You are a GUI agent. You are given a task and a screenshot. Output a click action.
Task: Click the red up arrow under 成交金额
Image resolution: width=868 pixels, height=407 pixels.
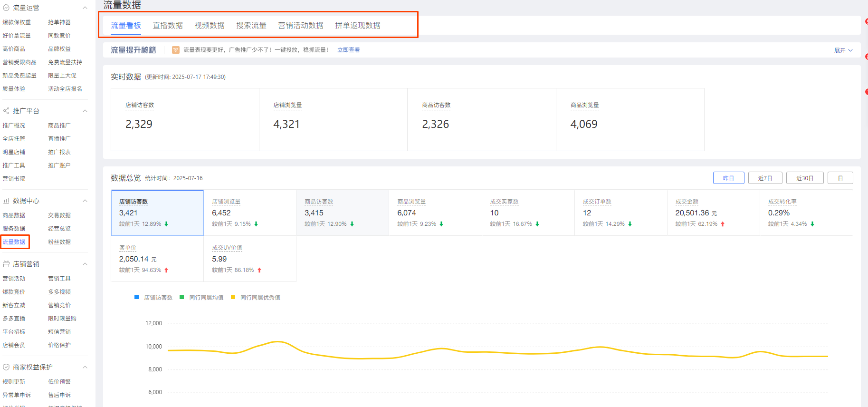click(723, 224)
